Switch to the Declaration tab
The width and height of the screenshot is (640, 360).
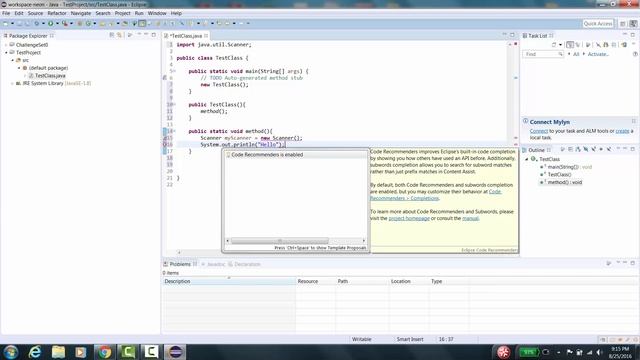click(x=244, y=264)
